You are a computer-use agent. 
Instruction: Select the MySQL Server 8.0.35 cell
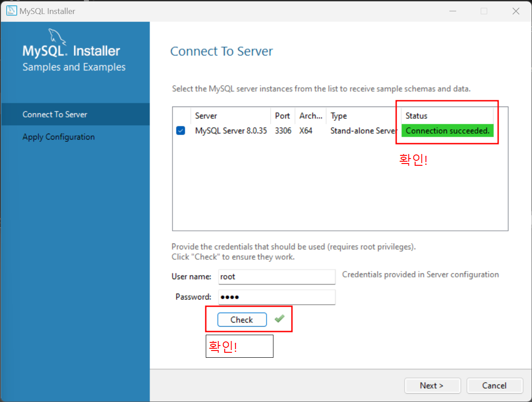231,131
